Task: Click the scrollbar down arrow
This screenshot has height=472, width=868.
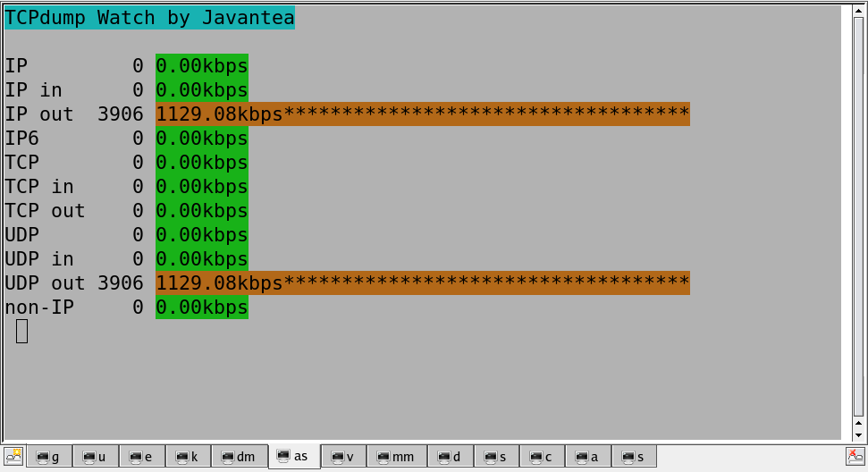Action: (858, 434)
